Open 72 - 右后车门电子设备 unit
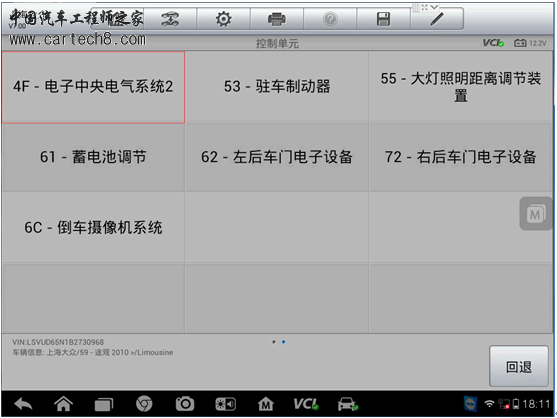 (x=460, y=157)
